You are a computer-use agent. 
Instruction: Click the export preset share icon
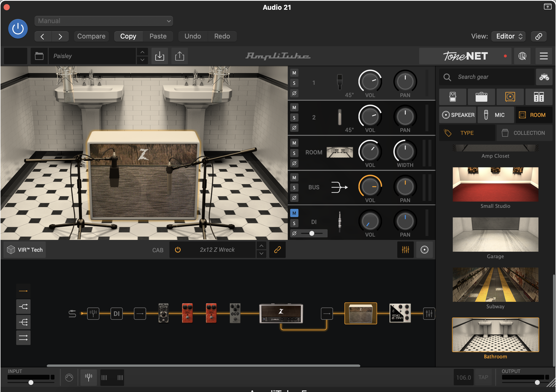180,56
